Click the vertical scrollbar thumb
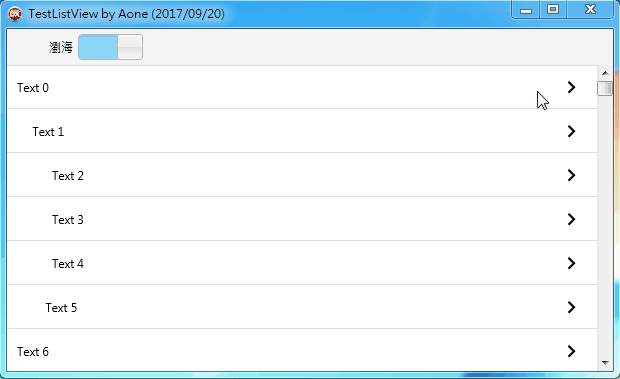The width and height of the screenshot is (620, 379). coord(605,88)
